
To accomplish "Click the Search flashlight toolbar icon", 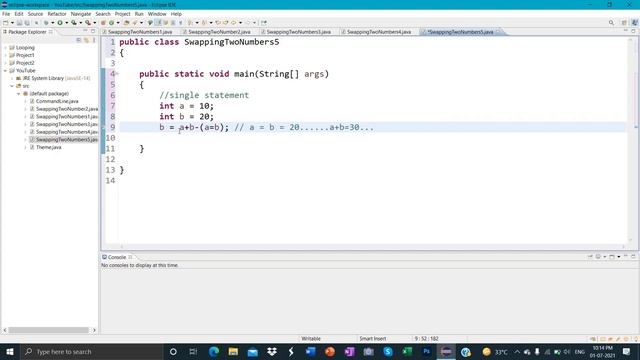I will (x=135, y=22).
